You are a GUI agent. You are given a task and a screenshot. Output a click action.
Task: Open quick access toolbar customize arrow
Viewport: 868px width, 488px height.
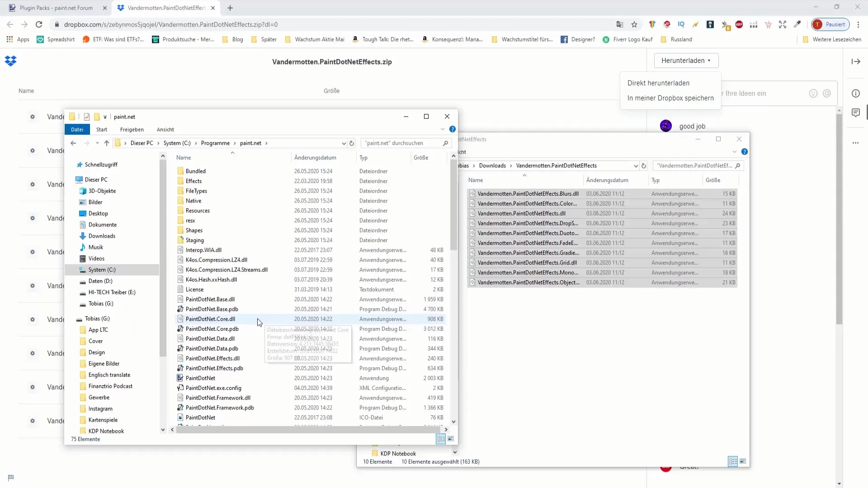pos(105,117)
